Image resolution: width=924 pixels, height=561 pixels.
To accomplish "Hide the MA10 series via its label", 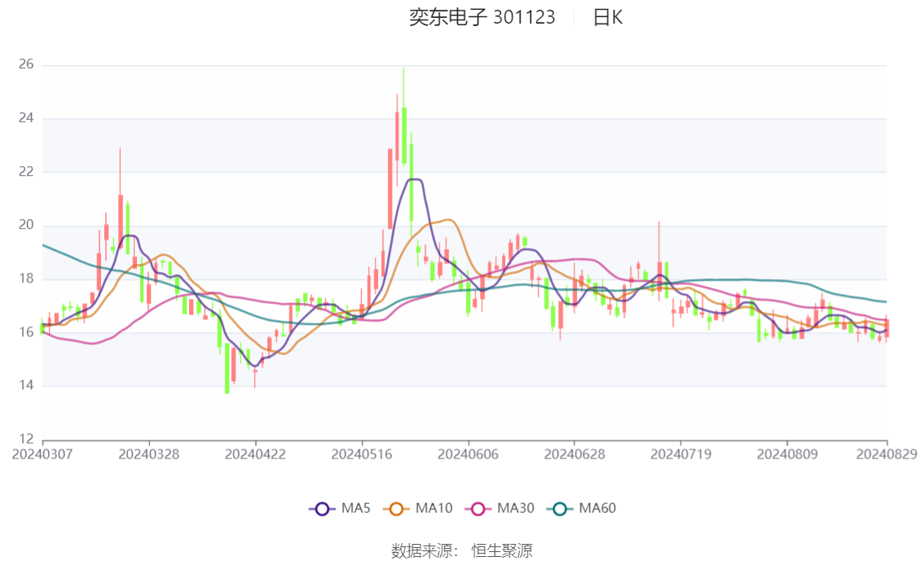I will pyautogui.click(x=433, y=508).
